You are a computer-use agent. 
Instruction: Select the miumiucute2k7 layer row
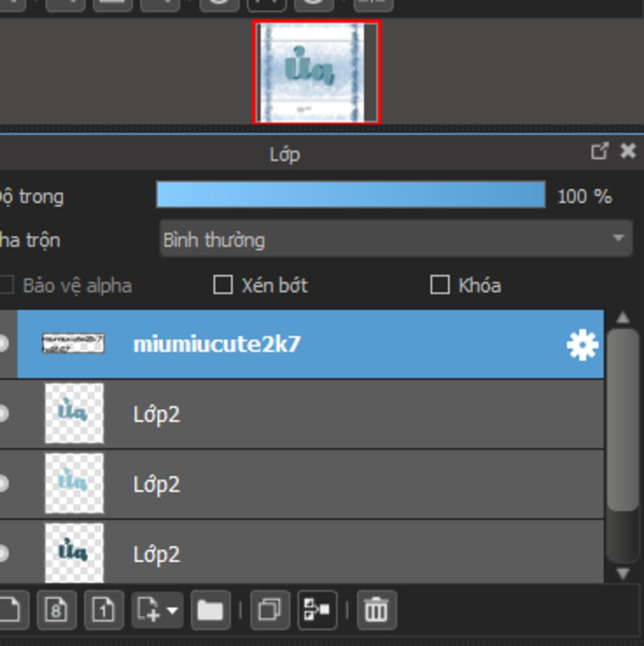coord(311,344)
